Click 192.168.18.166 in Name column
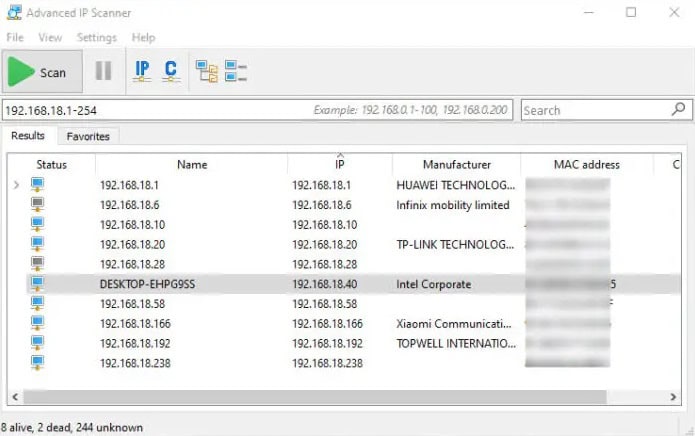695x436 pixels. [135, 323]
